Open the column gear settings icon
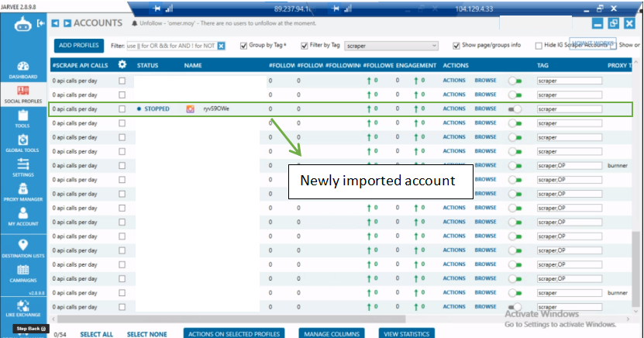 122,64
